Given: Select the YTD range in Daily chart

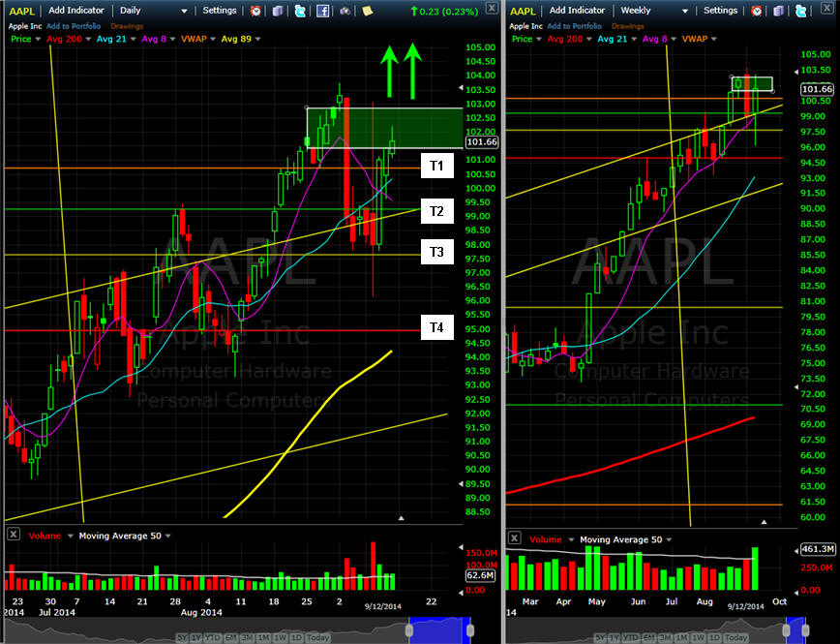Looking at the screenshot, I should (213, 637).
